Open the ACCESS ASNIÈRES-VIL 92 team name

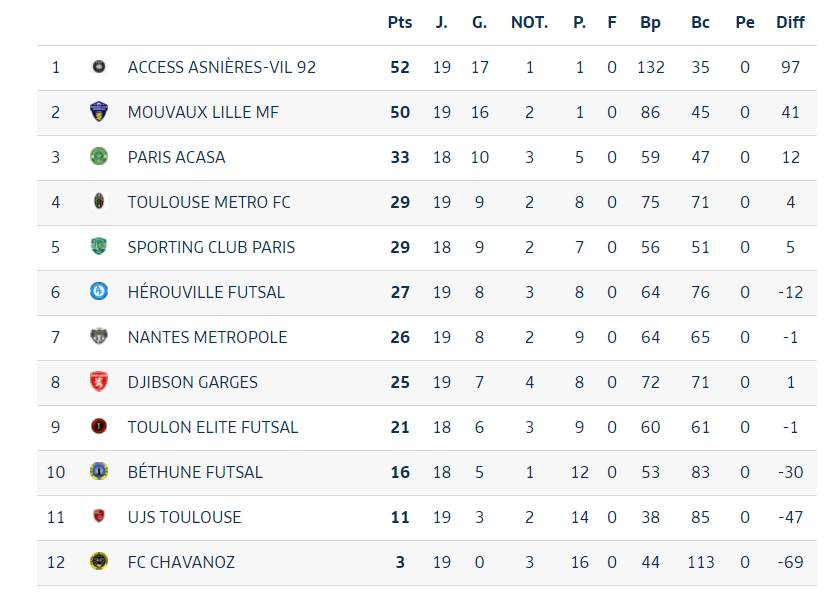click(x=222, y=67)
